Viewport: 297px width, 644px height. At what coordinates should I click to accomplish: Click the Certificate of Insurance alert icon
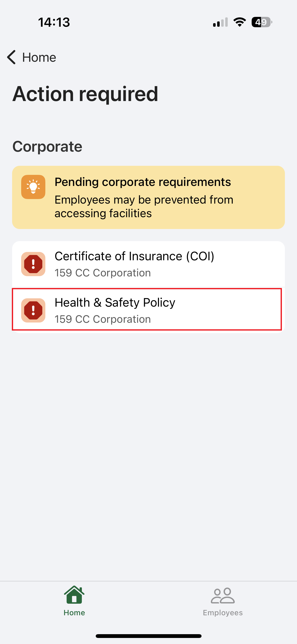pyautogui.click(x=33, y=264)
